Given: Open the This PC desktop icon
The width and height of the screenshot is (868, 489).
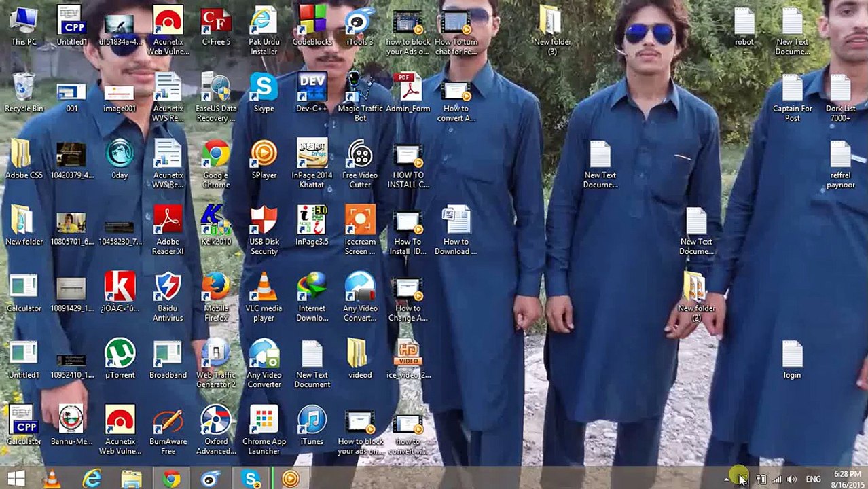Looking at the screenshot, I should 24,27.
